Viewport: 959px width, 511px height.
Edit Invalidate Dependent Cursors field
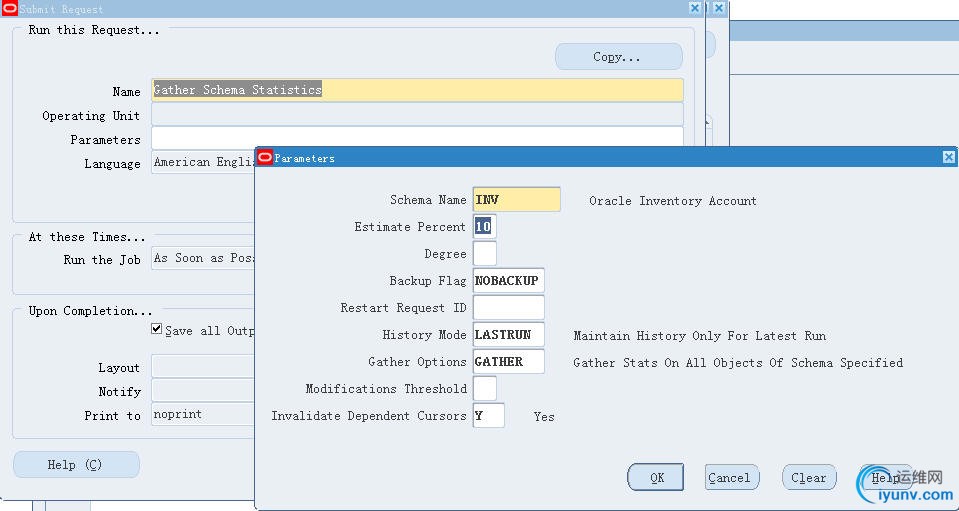click(488, 415)
